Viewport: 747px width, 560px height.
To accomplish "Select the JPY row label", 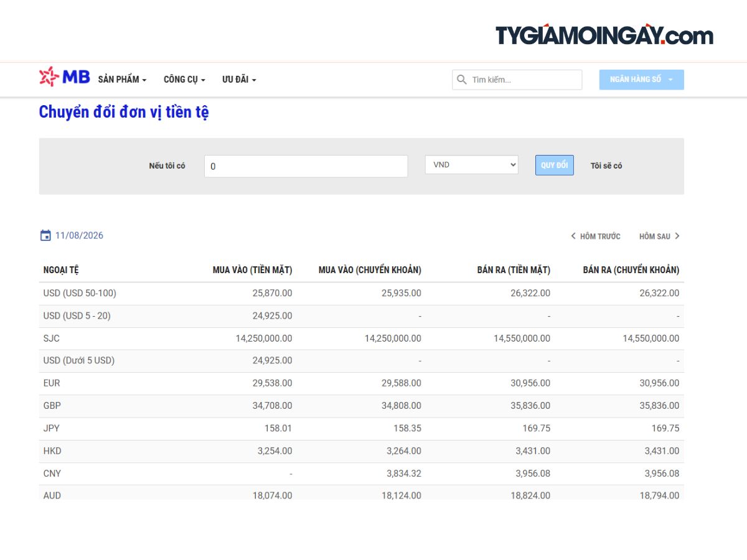I will pyautogui.click(x=52, y=428).
